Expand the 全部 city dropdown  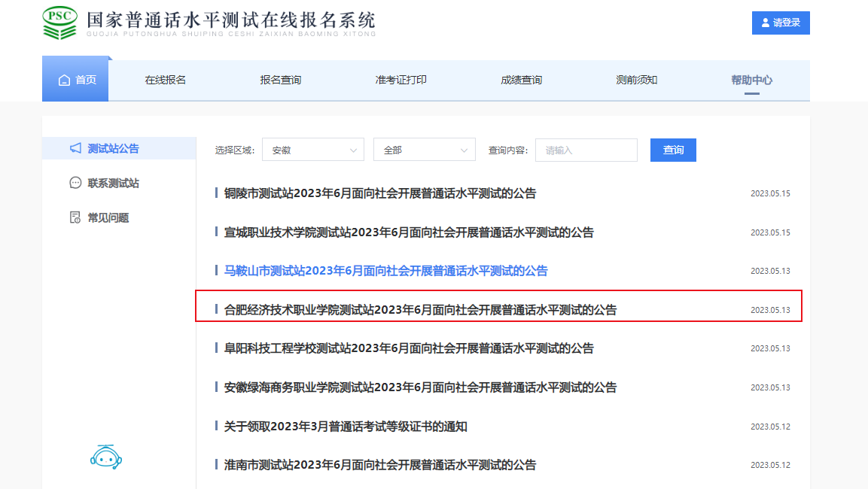424,150
